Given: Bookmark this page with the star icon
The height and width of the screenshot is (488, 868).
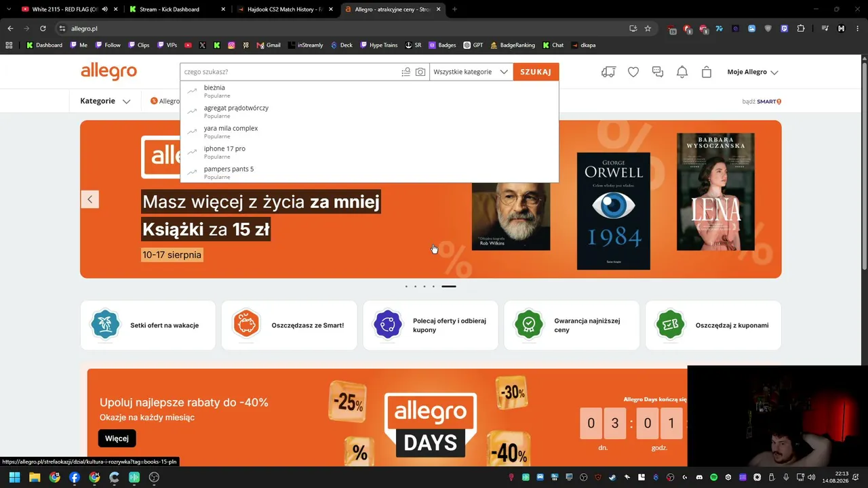Looking at the screenshot, I should (x=648, y=28).
